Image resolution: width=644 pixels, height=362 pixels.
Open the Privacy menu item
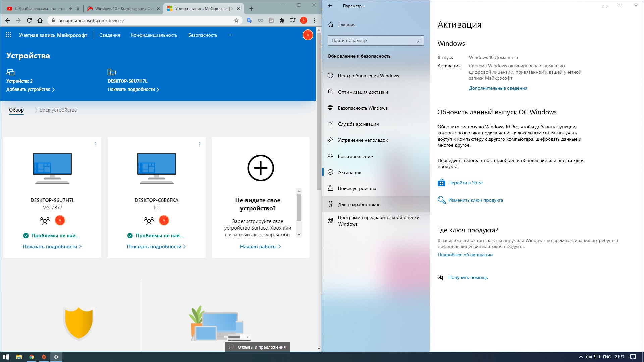point(154,35)
